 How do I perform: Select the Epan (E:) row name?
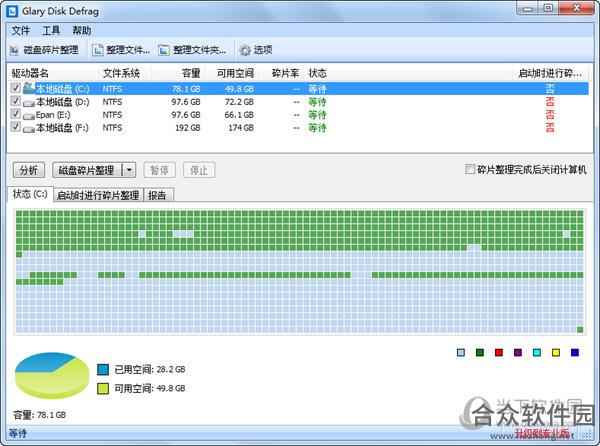53,115
